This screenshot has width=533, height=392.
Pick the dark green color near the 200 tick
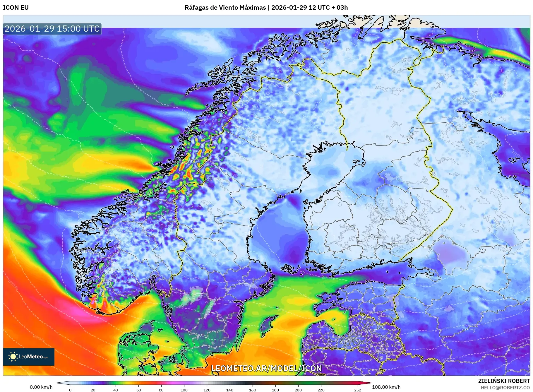pyautogui.click(x=298, y=383)
